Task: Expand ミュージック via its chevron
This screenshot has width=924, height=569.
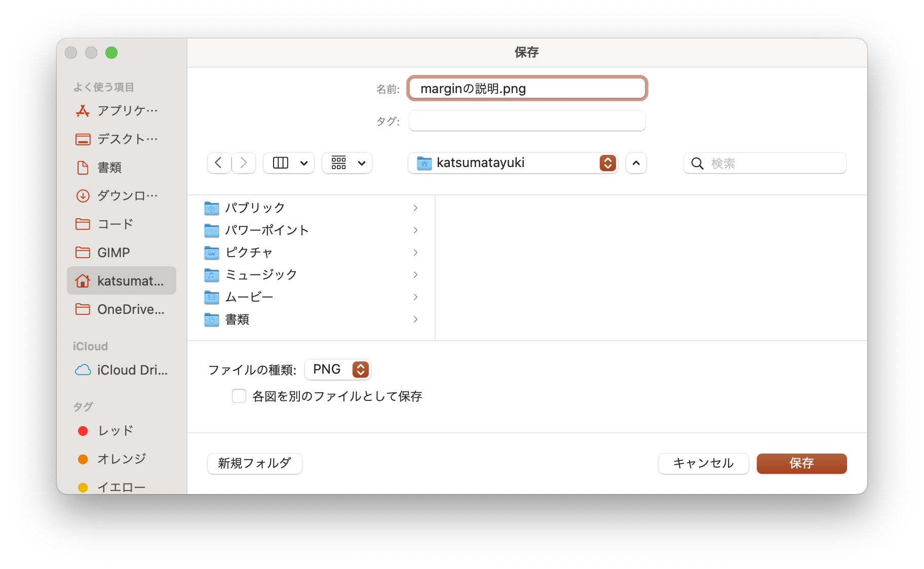Action: coord(415,275)
